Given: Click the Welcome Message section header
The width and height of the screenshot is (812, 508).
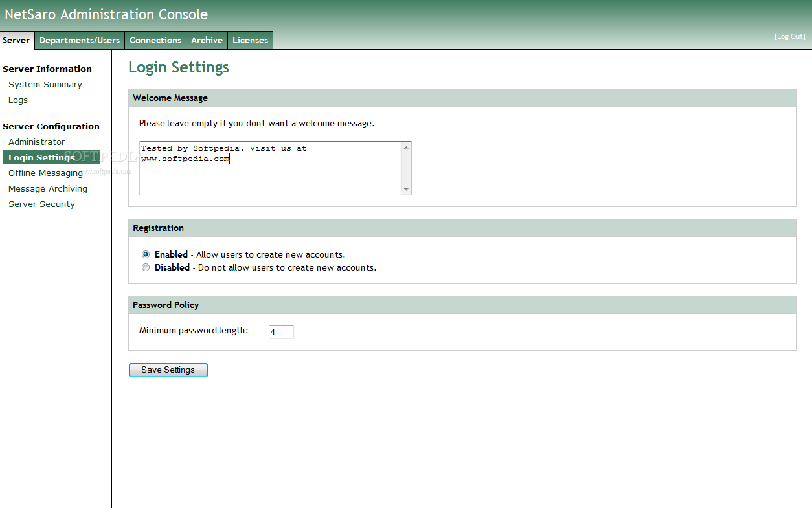Looking at the screenshot, I should (462, 98).
